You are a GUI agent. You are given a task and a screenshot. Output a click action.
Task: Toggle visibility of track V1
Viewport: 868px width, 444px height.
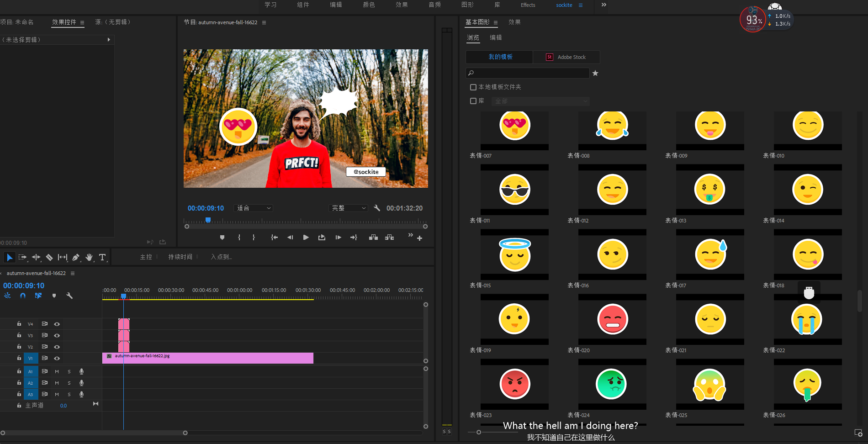[x=57, y=358]
